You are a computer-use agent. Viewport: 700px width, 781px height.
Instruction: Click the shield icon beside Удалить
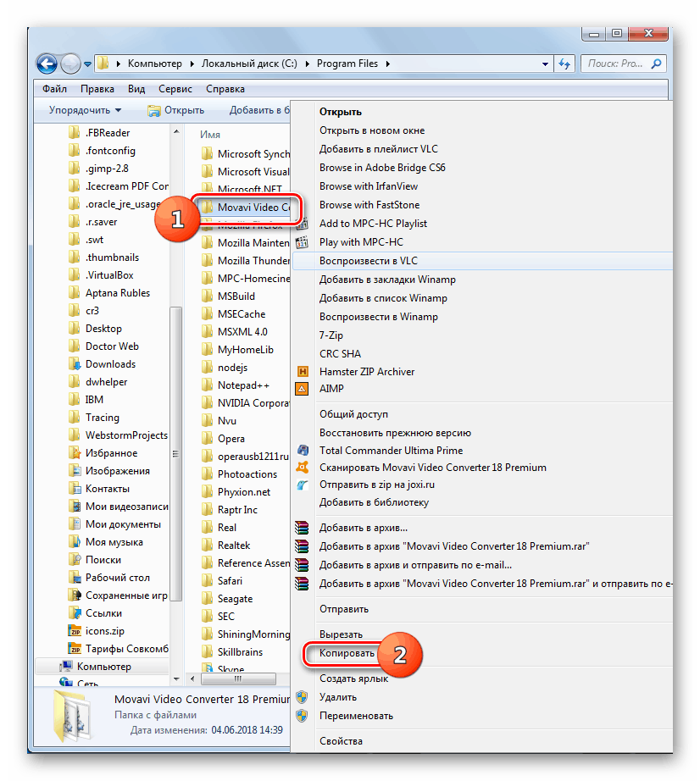[x=302, y=697]
